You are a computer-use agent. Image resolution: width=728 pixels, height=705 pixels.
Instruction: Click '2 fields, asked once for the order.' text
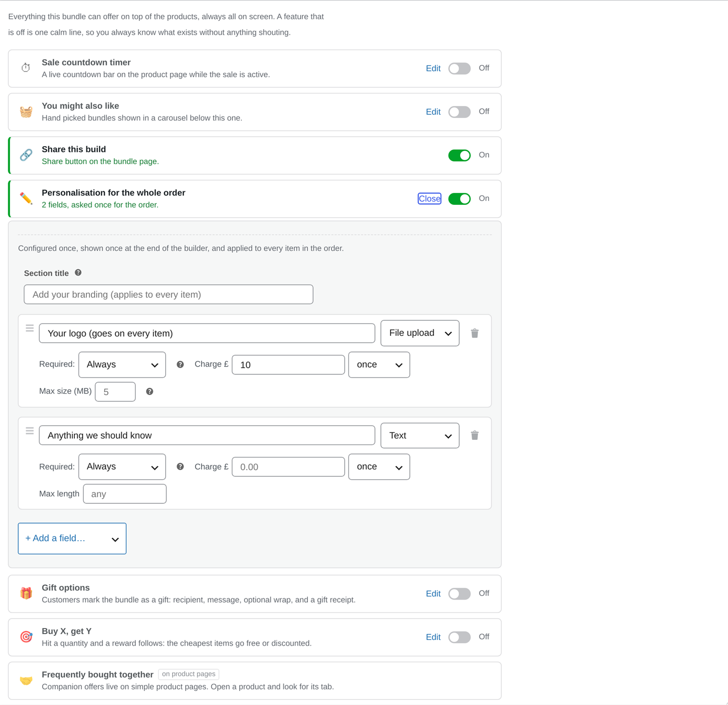click(100, 205)
